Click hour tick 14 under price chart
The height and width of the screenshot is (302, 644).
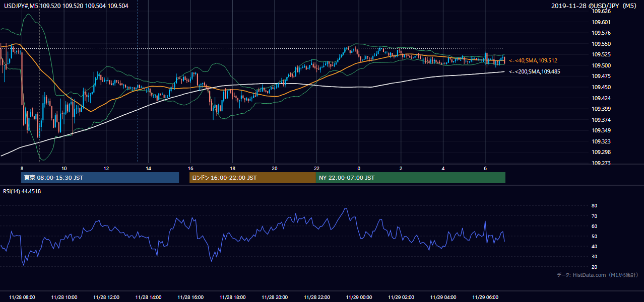(x=148, y=168)
